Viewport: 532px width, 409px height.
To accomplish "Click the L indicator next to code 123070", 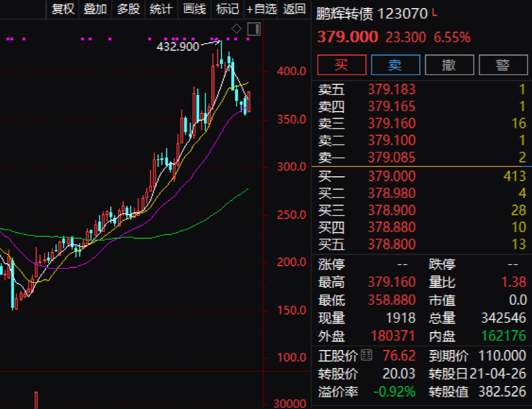I will point(436,12).
